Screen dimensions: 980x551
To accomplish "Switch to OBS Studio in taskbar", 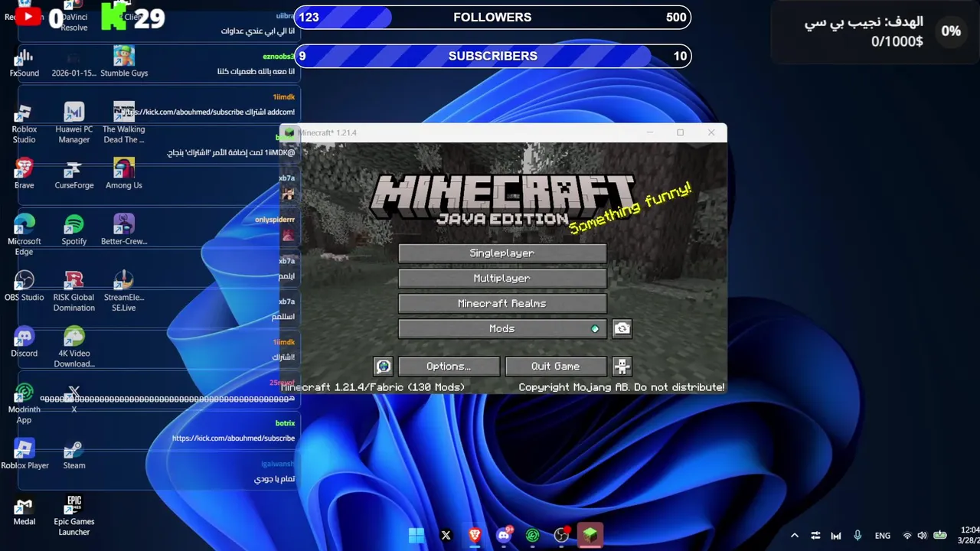I will [x=562, y=536].
